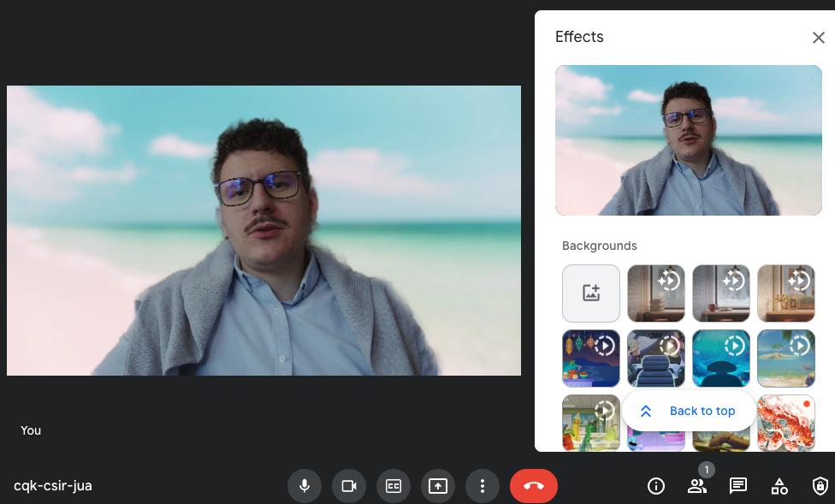Turn off the camera

(x=349, y=486)
